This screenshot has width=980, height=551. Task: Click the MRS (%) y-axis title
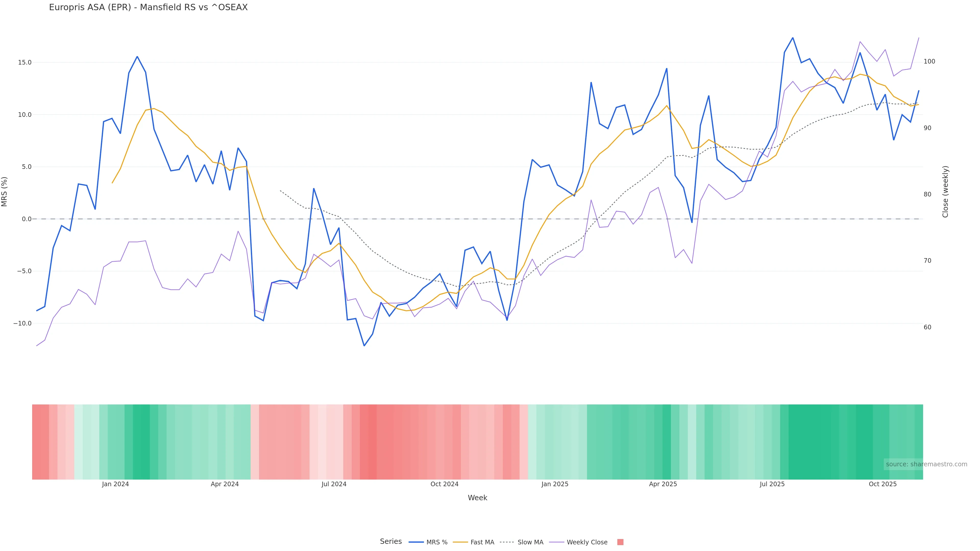pyautogui.click(x=5, y=192)
